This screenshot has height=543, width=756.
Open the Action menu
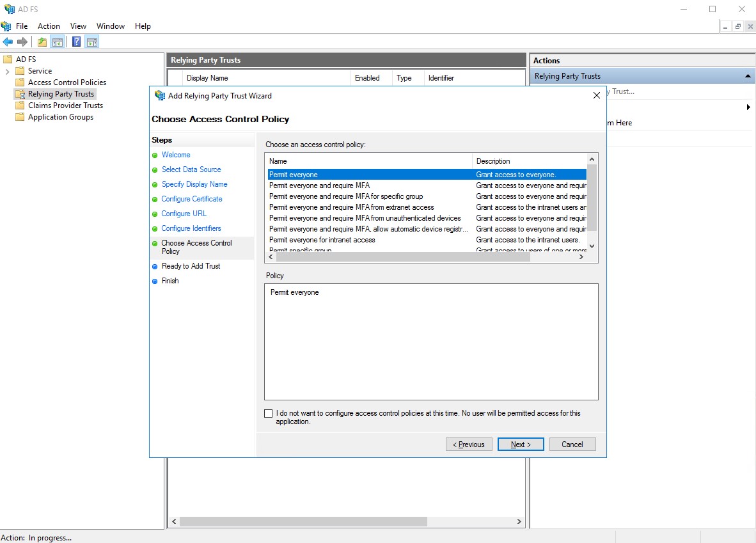[49, 26]
